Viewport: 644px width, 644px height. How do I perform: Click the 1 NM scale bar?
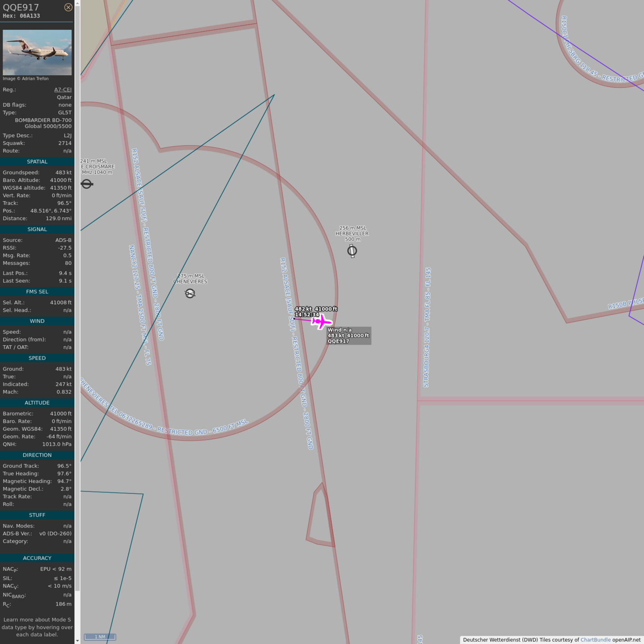coord(100,637)
